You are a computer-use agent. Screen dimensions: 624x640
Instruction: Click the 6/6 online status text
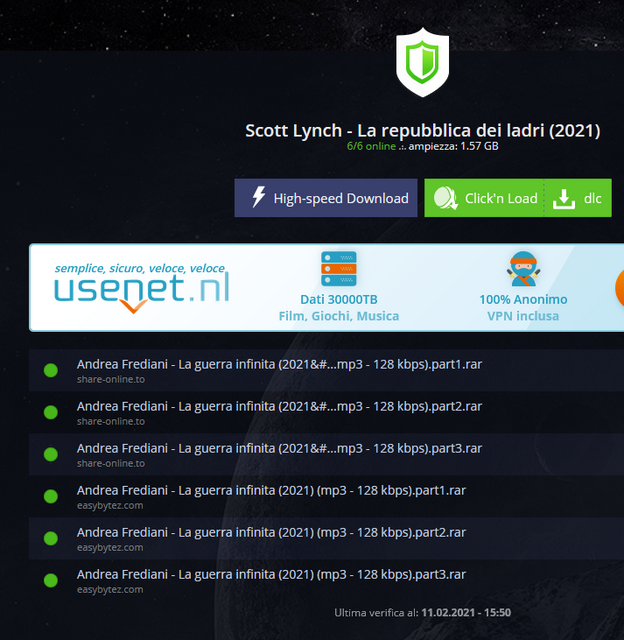pos(371,146)
